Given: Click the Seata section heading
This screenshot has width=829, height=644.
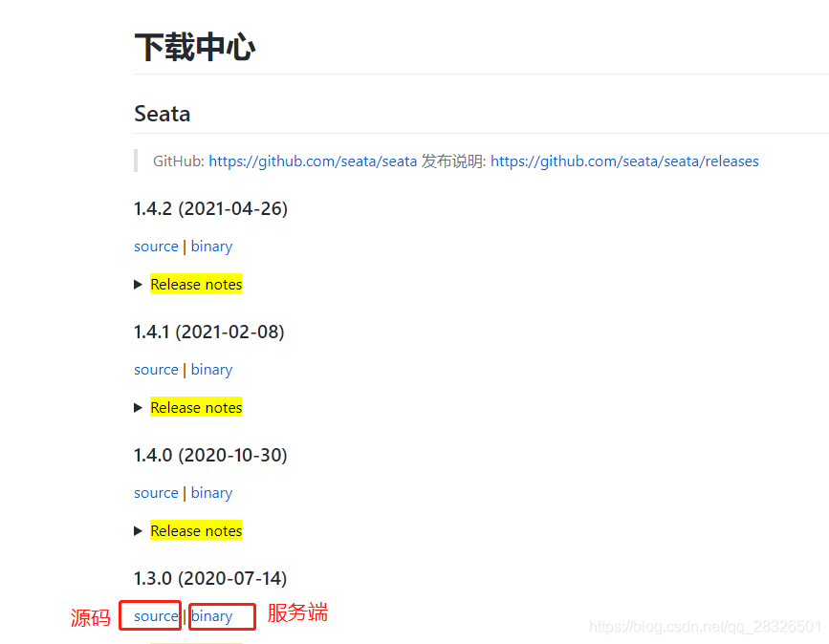Looking at the screenshot, I should [162, 114].
